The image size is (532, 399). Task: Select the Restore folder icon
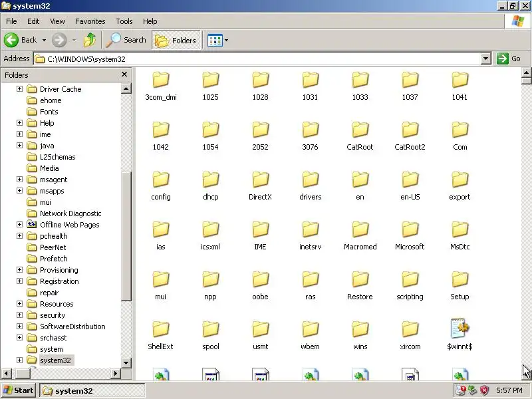[360, 279]
